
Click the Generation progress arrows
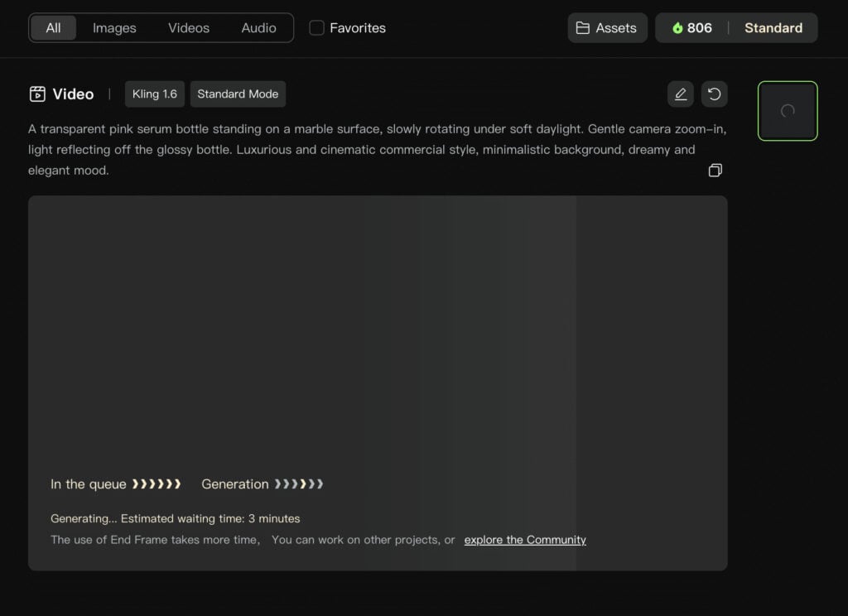click(x=298, y=484)
